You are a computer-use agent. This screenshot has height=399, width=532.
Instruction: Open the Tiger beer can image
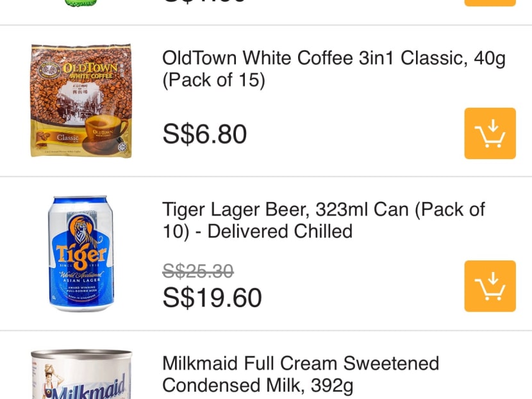pos(81,253)
